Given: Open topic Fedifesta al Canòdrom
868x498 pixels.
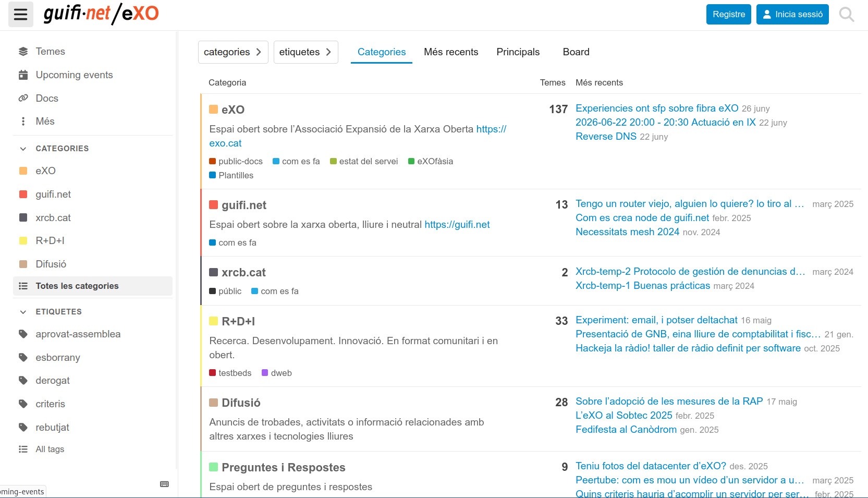Looking at the screenshot, I should pyautogui.click(x=626, y=430).
